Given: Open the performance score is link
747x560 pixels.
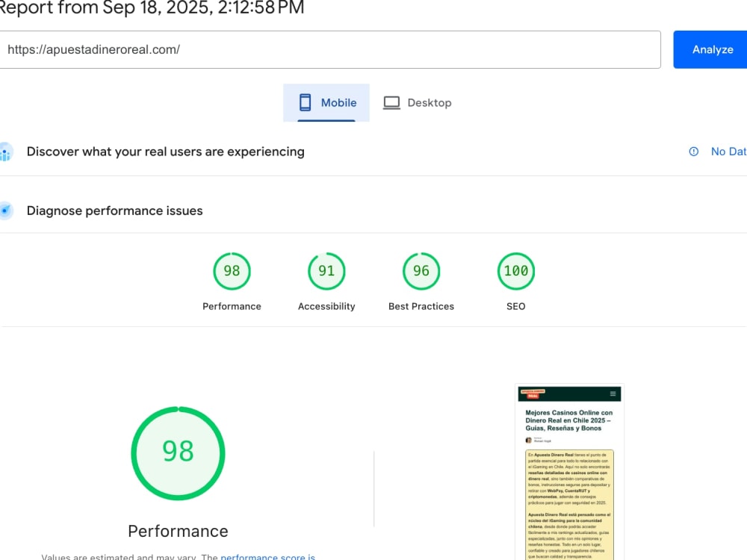Looking at the screenshot, I should tap(267, 557).
